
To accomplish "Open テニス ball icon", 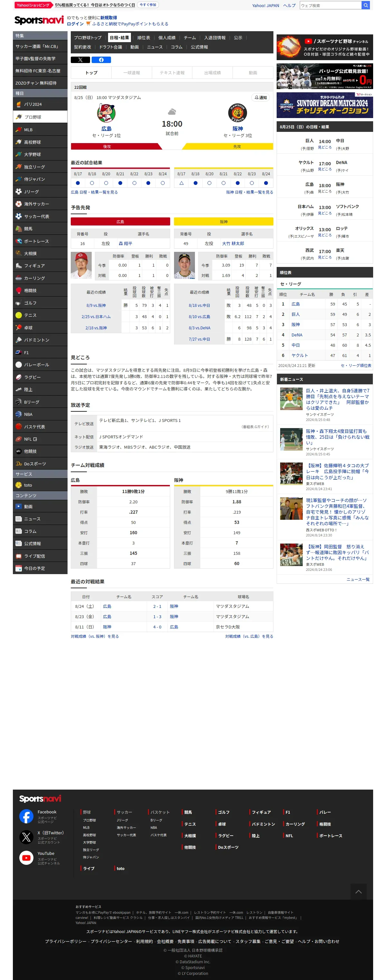I will coord(19,315).
